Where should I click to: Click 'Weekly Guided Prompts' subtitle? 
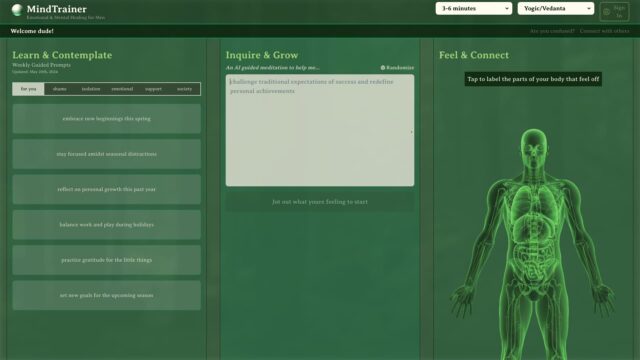41,65
